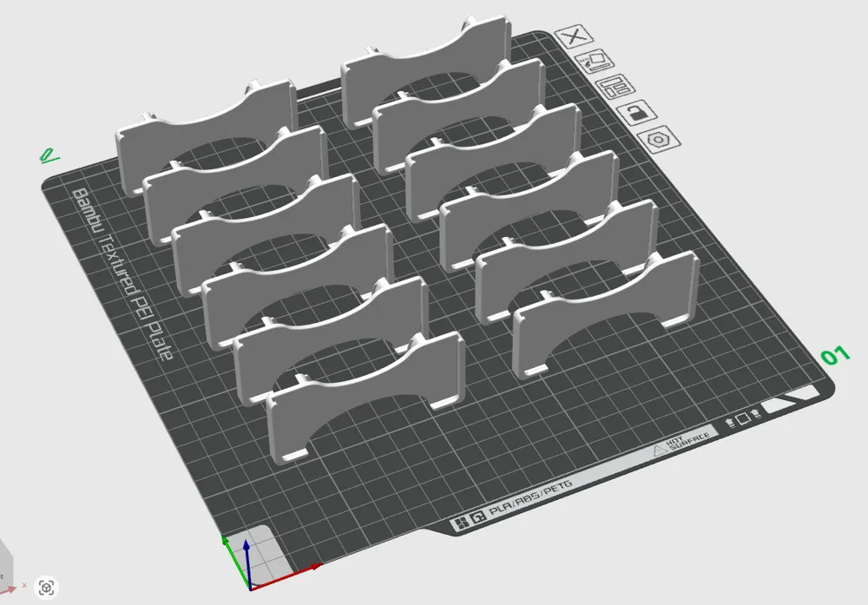Viewport: 868px width, 605px height.
Task: Open plate settings hexagon gear icon
Action: pos(659,140)
